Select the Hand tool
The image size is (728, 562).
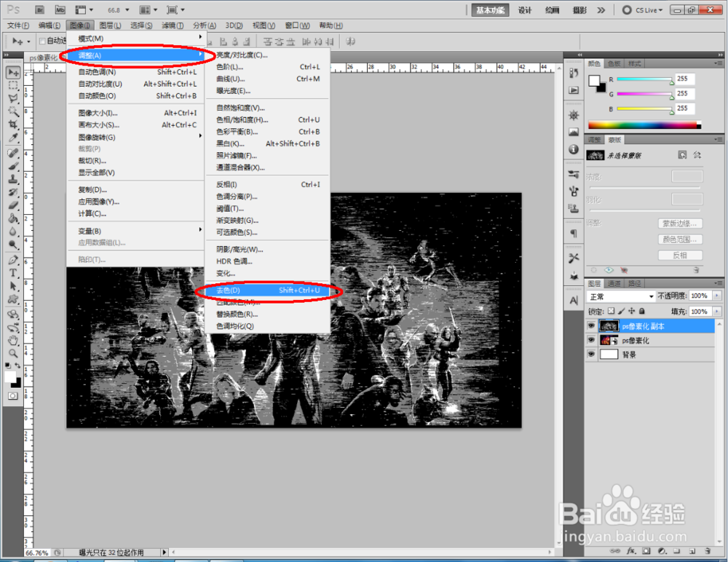pos(13,341)
